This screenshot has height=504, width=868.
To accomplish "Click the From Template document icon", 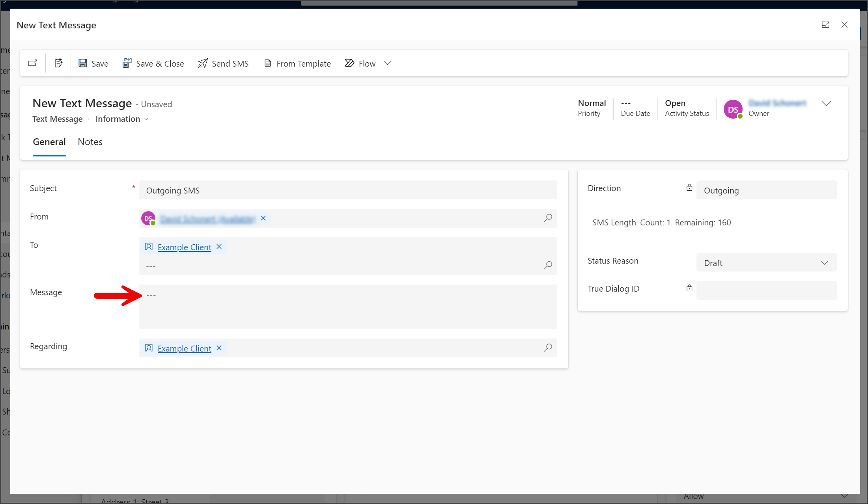I will coord(267,63).
